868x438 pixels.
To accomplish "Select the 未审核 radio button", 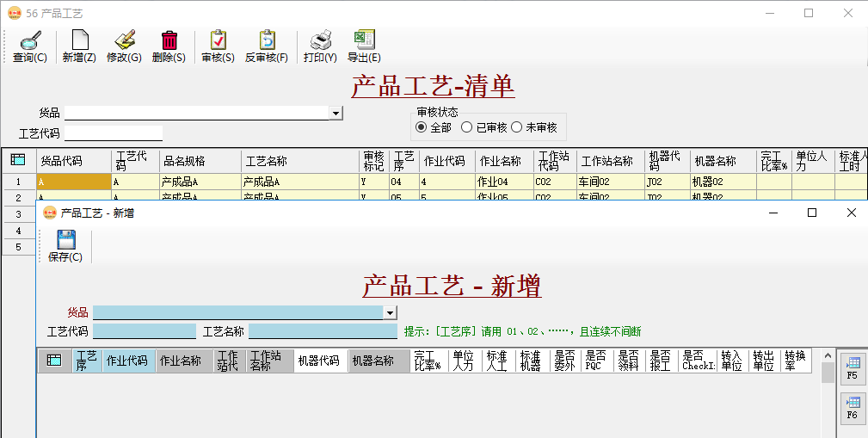I will point(517,127).
